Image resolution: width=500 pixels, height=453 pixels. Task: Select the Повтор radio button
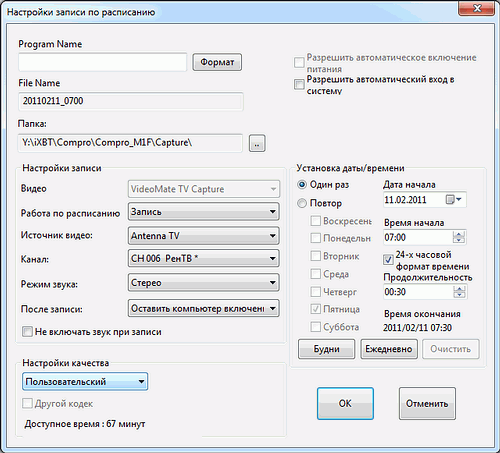coord(302,203)
